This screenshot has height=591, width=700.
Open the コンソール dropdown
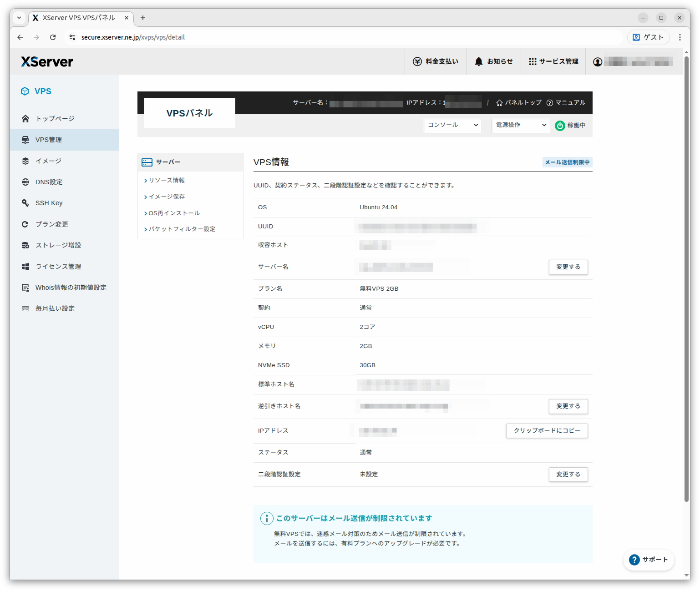[452, 126]
